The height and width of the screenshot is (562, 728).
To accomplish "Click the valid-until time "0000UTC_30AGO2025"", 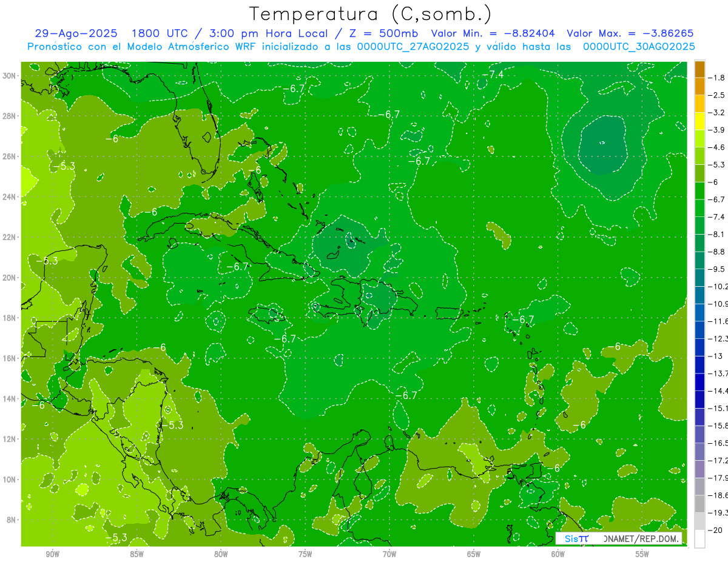I will point(639,47).
